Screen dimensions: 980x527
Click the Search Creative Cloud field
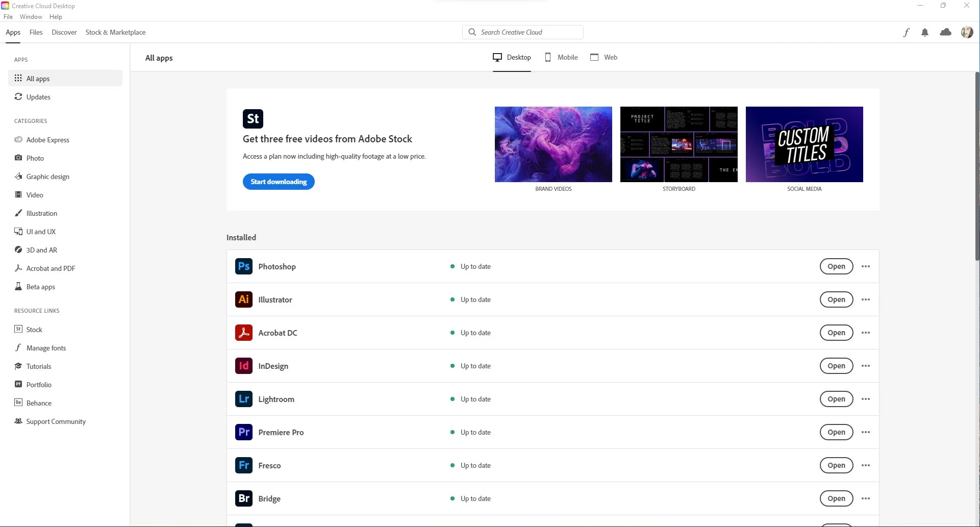tap(523, 32)
